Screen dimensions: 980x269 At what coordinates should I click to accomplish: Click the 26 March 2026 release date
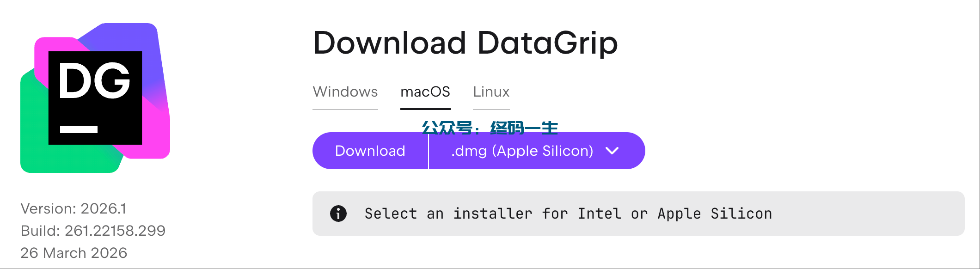pos(74,253)
